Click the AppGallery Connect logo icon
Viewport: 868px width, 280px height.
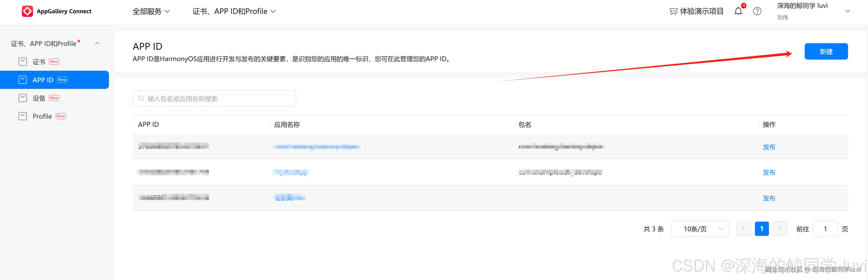(27, 11)
